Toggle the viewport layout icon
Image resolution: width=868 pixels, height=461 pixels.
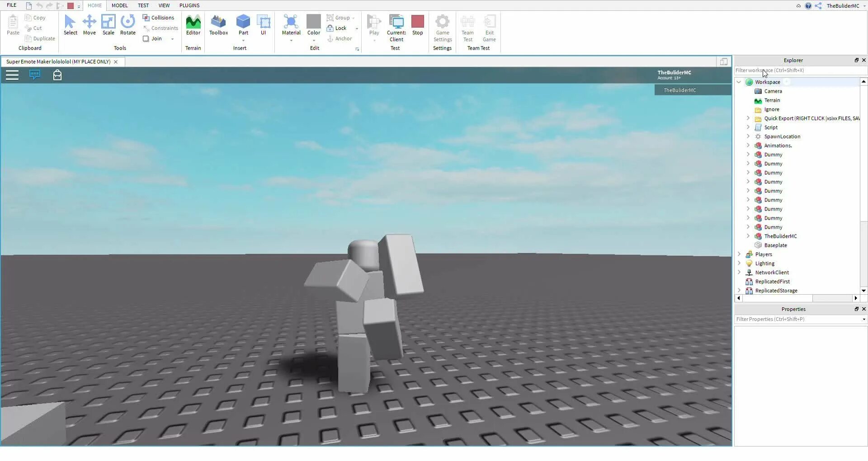723,61
